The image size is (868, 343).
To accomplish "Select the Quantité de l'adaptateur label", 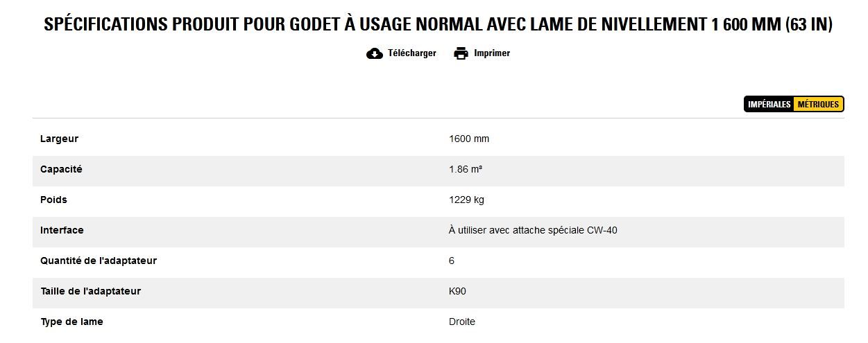I will tap(99, 261).
